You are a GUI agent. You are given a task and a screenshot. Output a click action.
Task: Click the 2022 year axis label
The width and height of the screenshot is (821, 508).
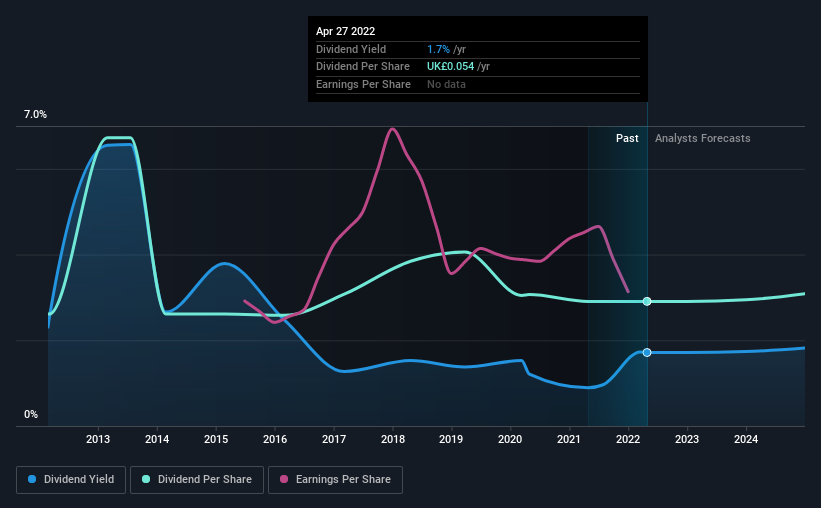coord(628,439)
